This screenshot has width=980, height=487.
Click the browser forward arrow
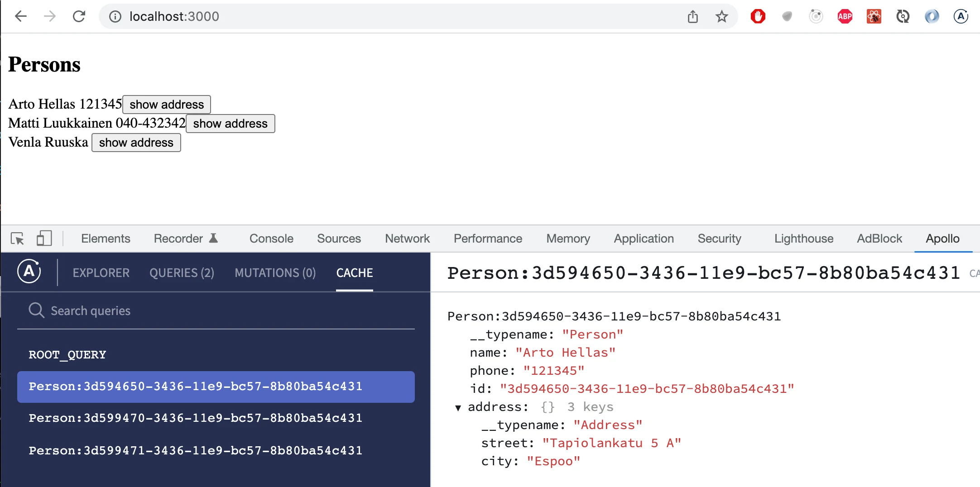point(50,17)
